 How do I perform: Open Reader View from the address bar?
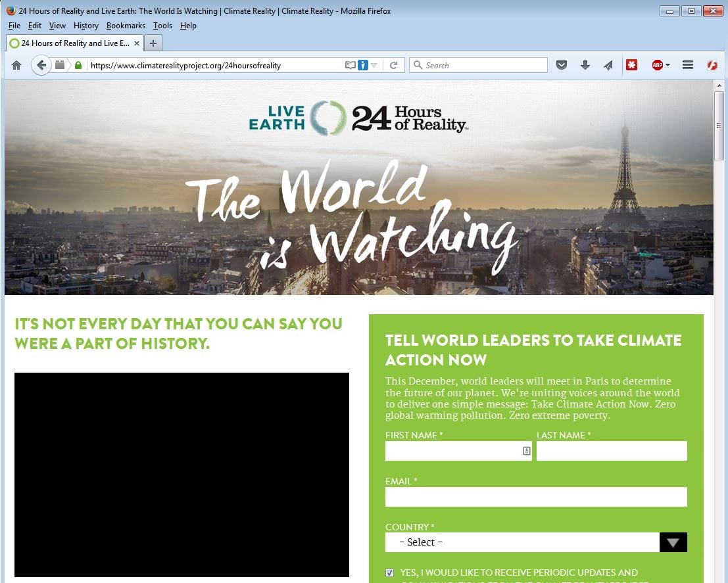pyautogui.click(x=351, y=65)
